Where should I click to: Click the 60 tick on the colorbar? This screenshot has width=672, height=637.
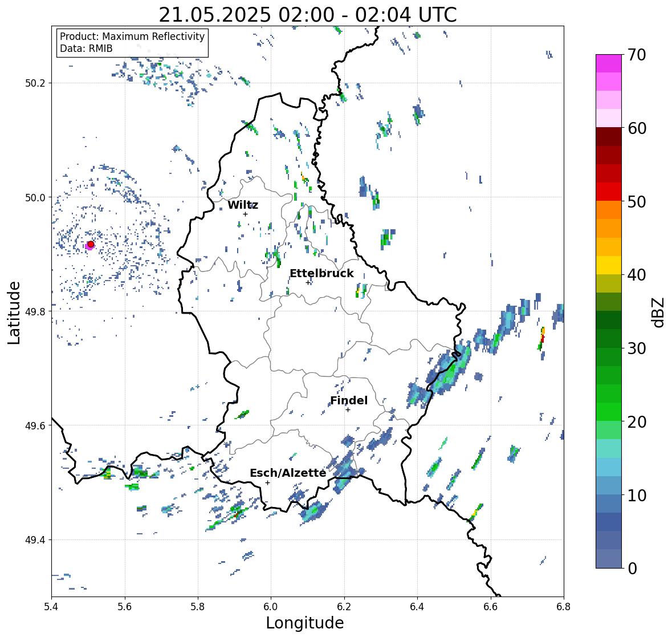[637, 128]
